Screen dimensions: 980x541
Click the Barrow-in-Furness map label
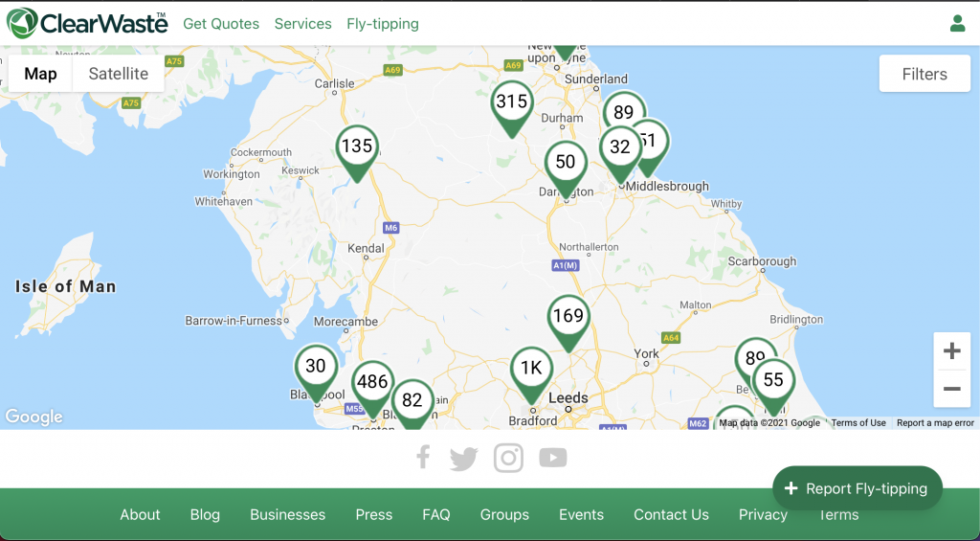tap(234, 321)
